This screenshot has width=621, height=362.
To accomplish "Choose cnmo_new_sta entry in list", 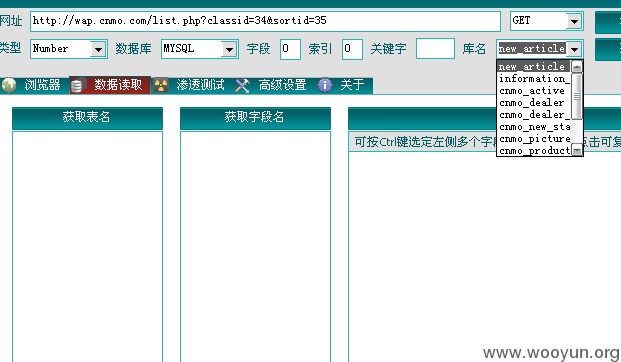I will (x=533, y=127).
